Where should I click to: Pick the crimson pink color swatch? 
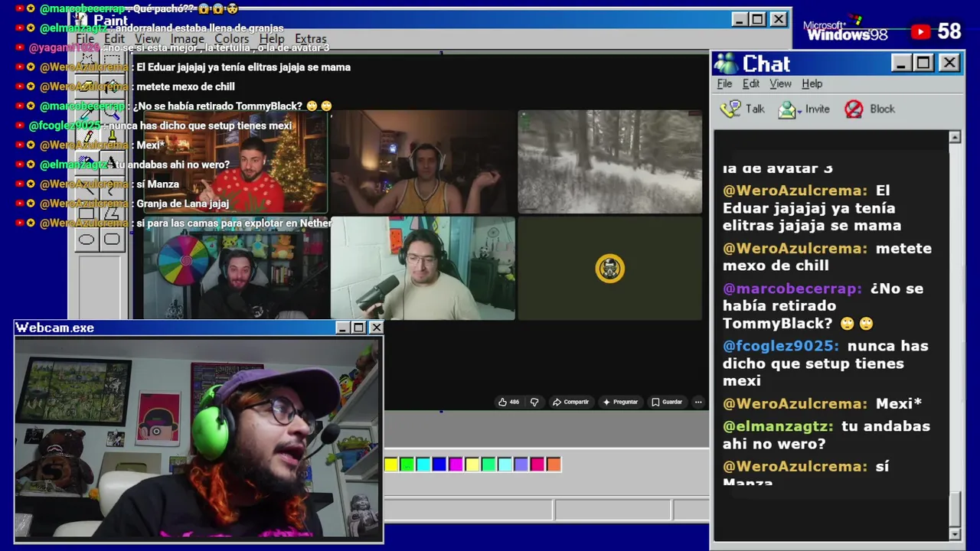pos(537,464)
